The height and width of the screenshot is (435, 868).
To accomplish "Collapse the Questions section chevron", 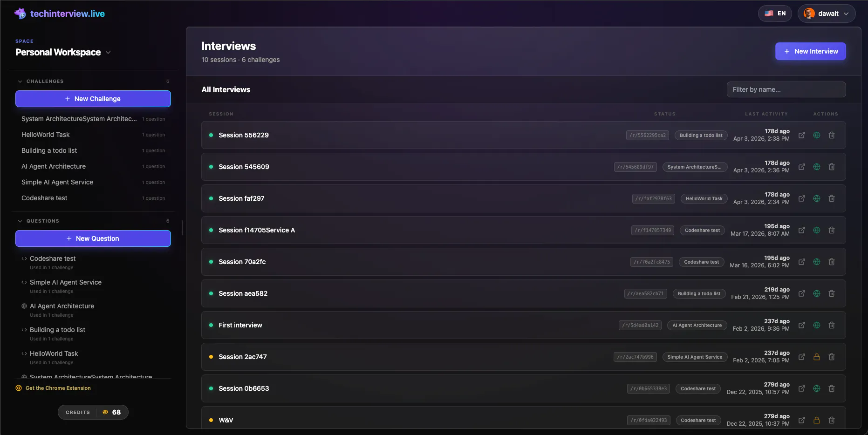I will click(x=20, y=221).
